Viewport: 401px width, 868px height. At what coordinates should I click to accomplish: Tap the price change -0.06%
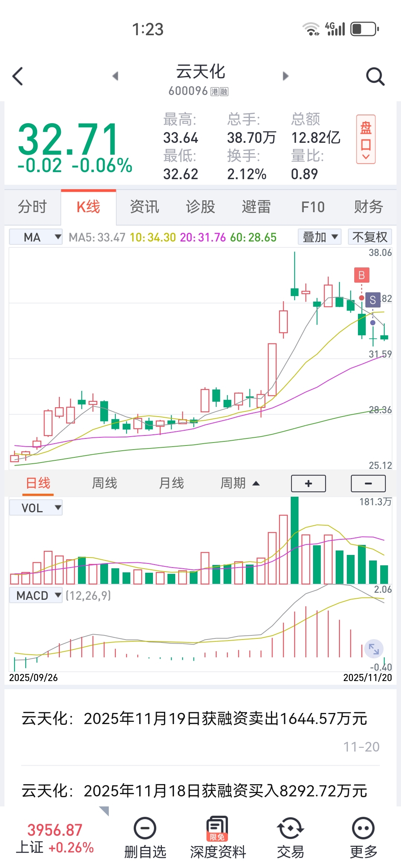click(x=102, y=165)
